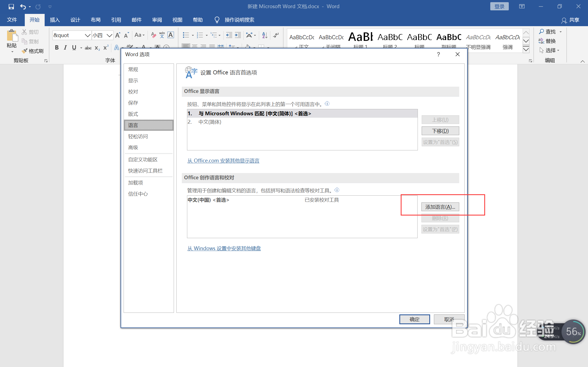The image size is (588, 367).
Task: Switch to the 审阅 (Review) tab
Action: [157, 20]
